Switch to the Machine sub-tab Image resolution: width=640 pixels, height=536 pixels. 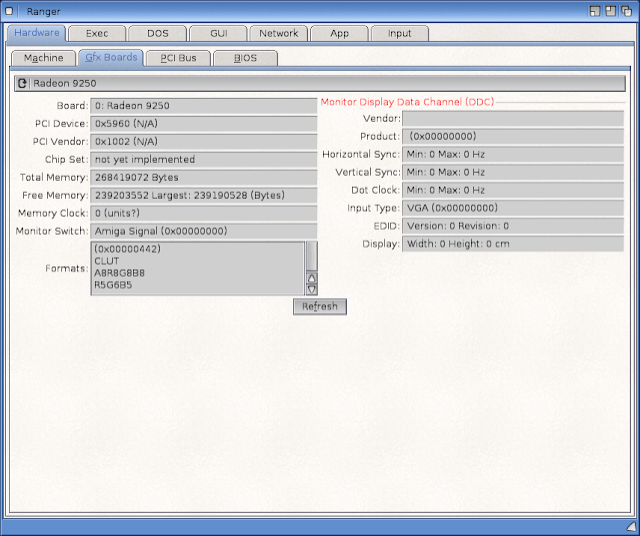[x=43, y=58]
